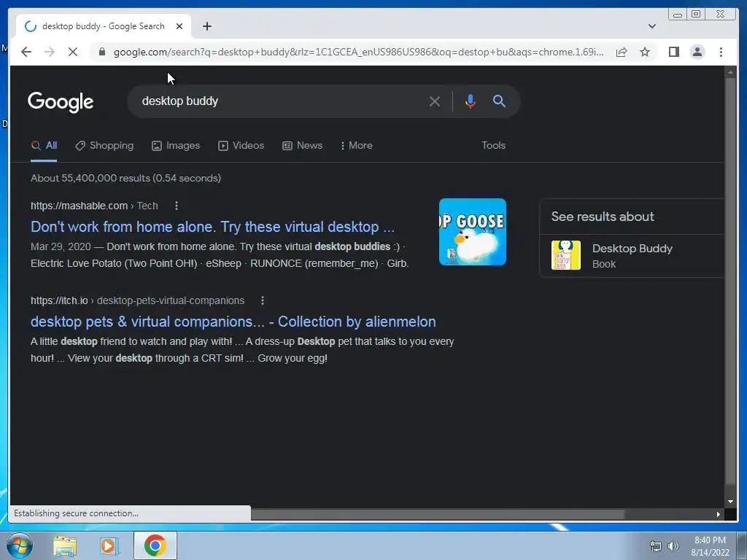The height and width of the screenshot is (560, 747).
Task: Click the Chrome taskbar icon
Action: (155, 545)
